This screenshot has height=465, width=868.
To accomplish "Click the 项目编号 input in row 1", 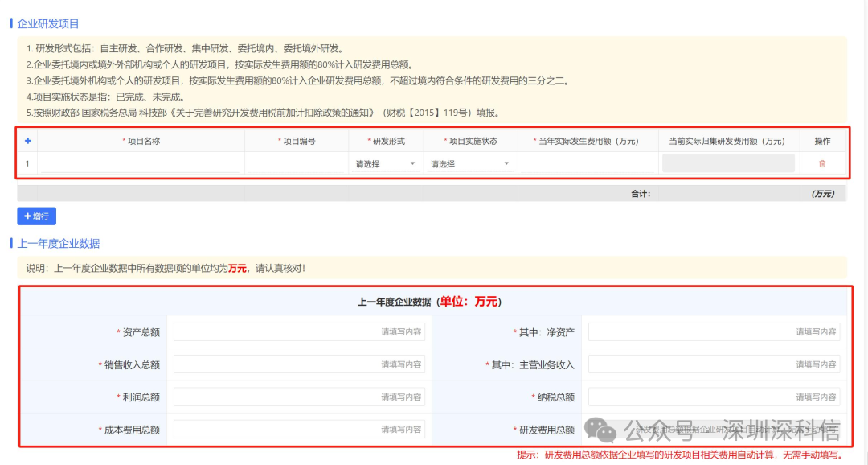I will coord(297,163).
